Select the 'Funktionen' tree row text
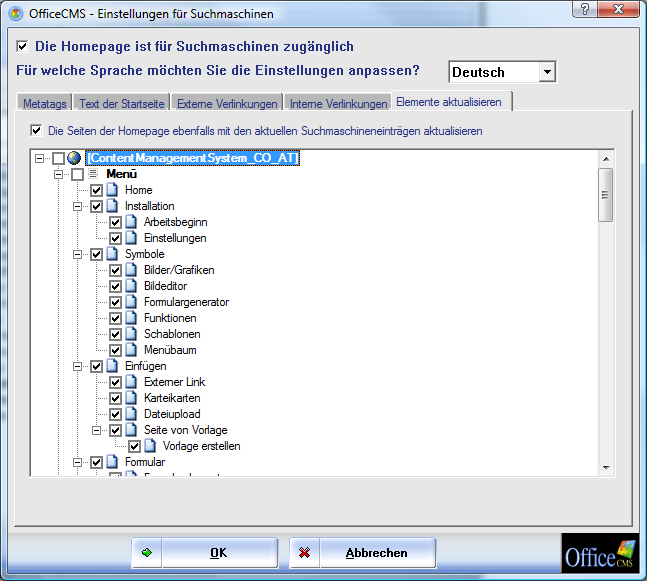This screenshot has height=581, width=647. [x=170, y=318]
